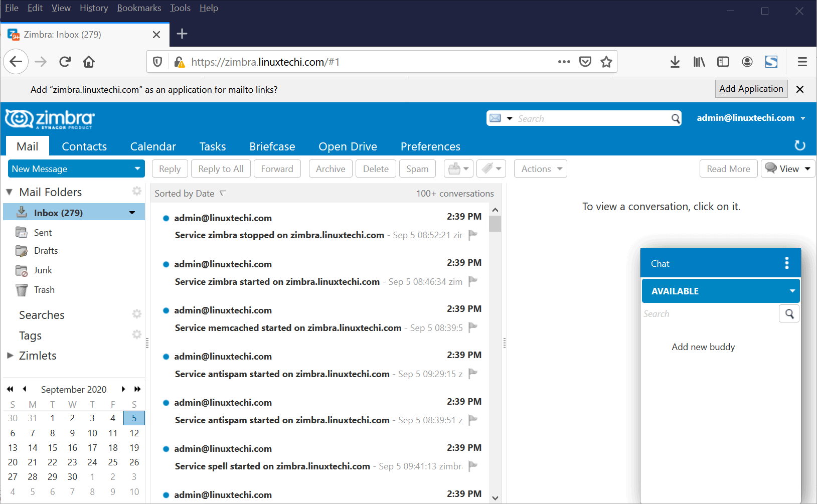Open the Actions dropdown
817x504 pixels.
[x=540, y=169]
